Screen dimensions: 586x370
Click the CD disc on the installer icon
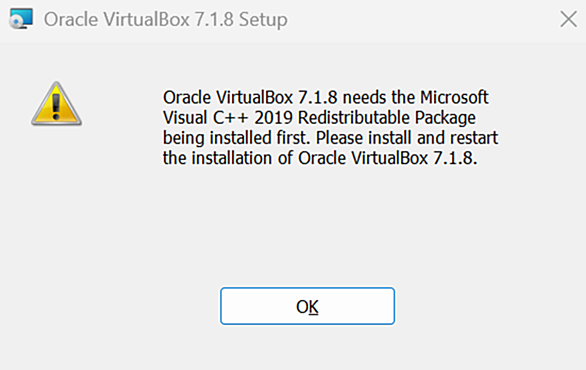(x=16, y=23)
